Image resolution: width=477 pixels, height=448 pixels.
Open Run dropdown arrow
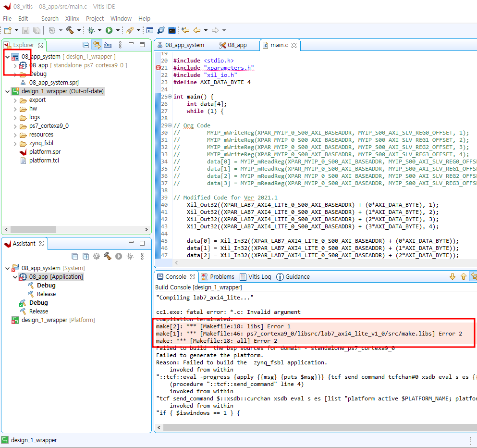click(118, 30)
